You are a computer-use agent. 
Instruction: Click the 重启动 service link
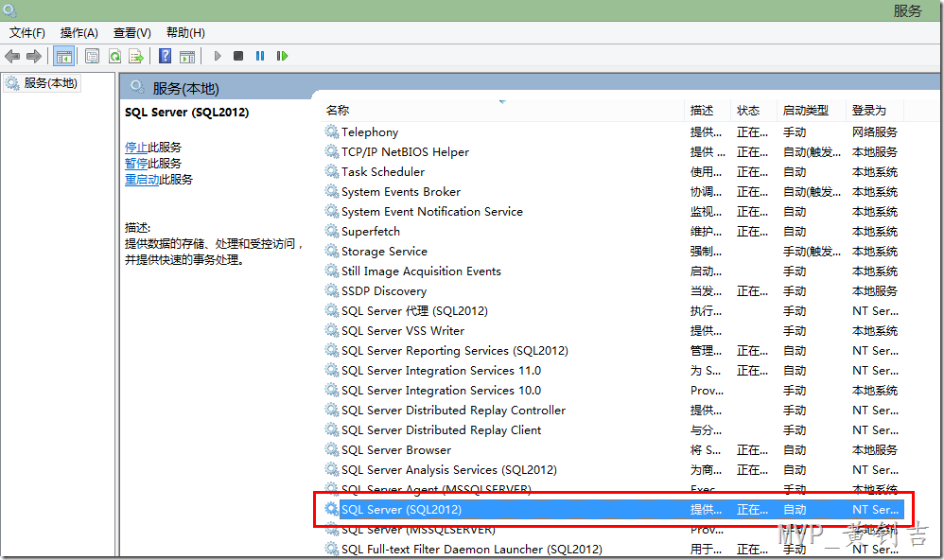(x=142, y=180)
